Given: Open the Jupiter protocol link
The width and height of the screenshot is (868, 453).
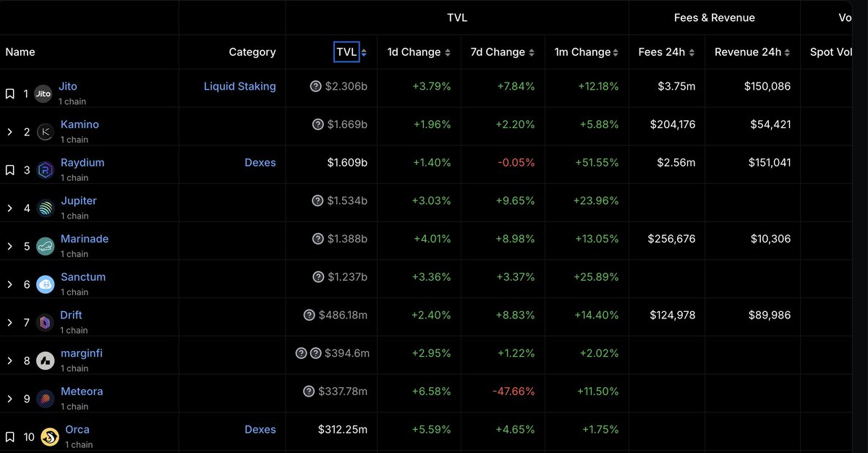Looking at the screenshot, I should [79, 200].
